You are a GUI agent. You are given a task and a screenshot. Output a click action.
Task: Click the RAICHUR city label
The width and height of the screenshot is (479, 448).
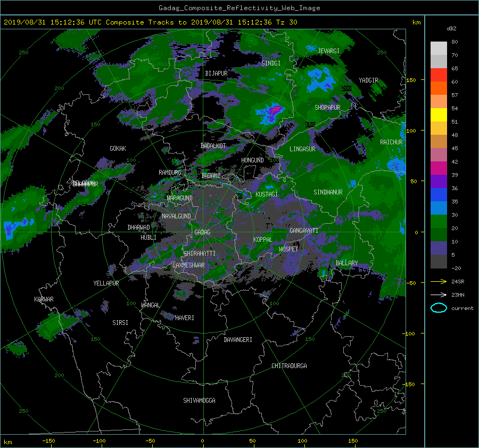pos(391,142)
